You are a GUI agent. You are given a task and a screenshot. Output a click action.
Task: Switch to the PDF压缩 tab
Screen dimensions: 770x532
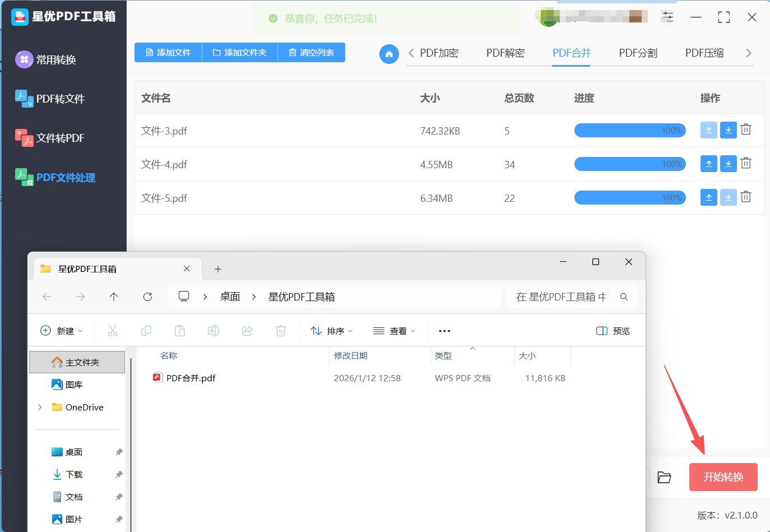click(704, 53)
